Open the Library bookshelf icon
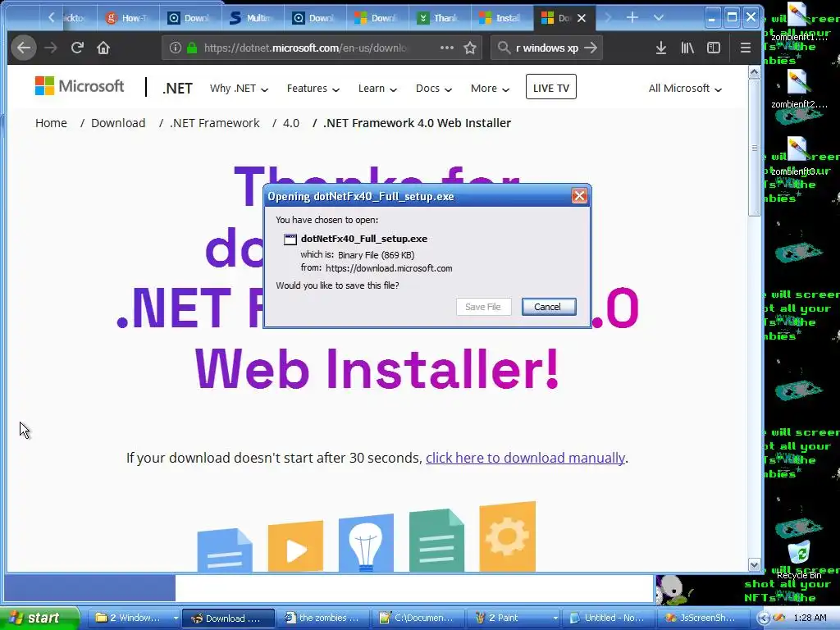 (687, 48)
